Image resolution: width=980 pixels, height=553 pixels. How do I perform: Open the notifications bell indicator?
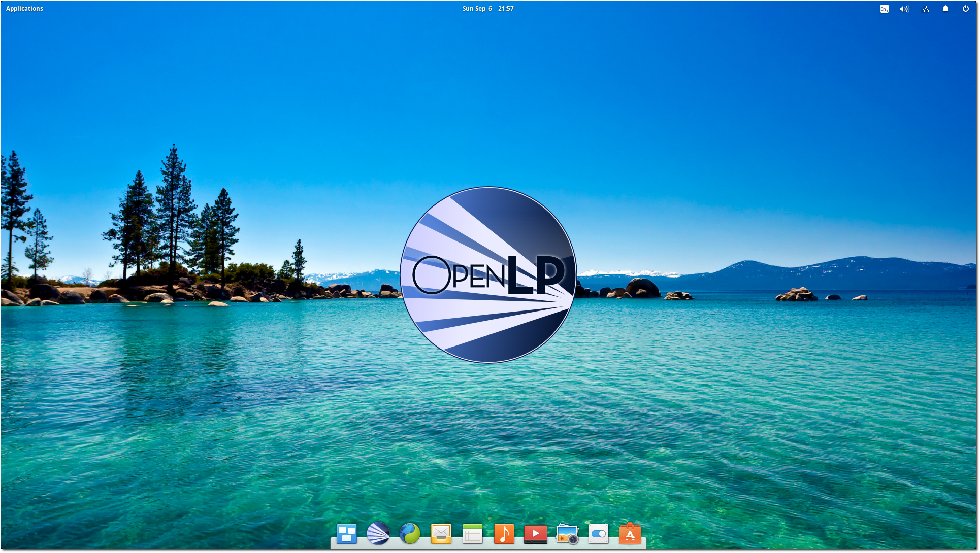[x=945, y=9]
